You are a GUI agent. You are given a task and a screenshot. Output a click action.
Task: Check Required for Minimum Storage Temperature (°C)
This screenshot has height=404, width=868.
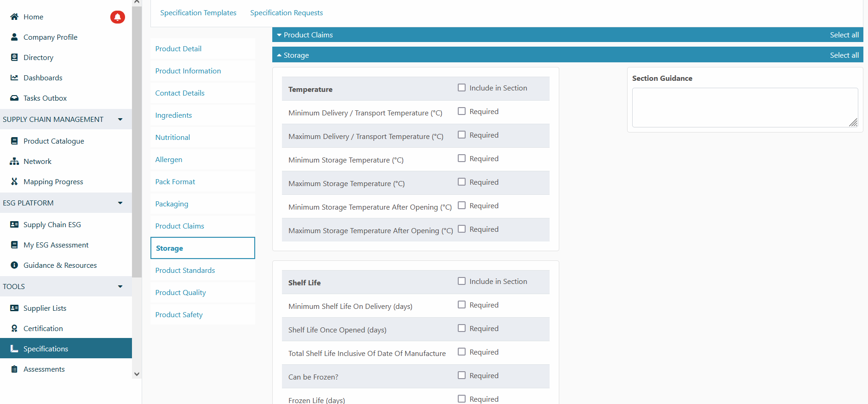click(461, 158)
